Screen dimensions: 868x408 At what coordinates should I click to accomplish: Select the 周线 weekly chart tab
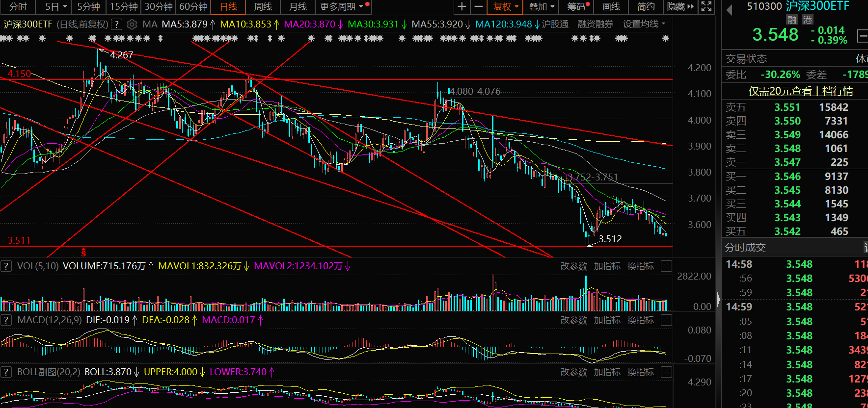[x=263, y=7]
